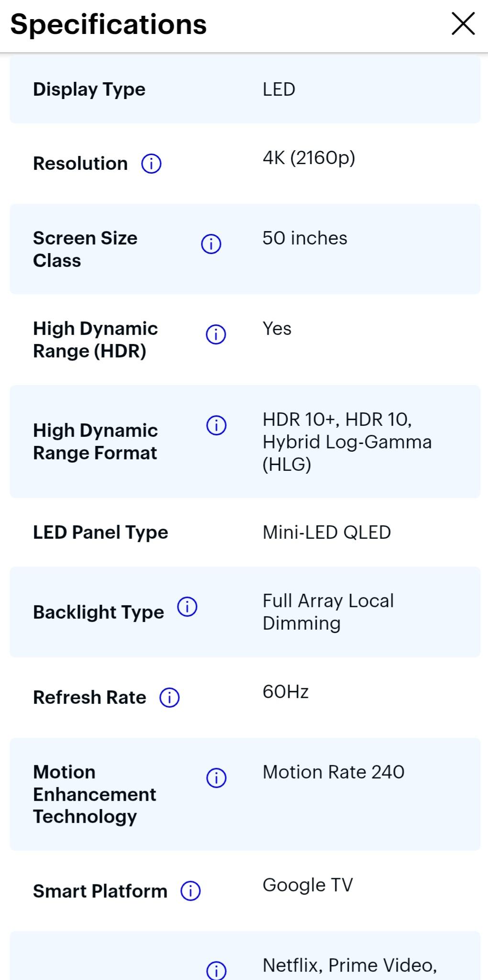Select the Display Type row
Viewport: 488px width, 980px height.
pos(245,89)
